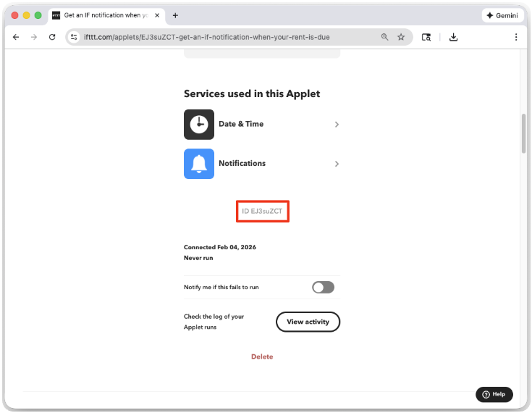Enable "Notify me if this fails to run"
Image resolution: width=532 pixels, height=413 pixels.
[x=323, y=288]
